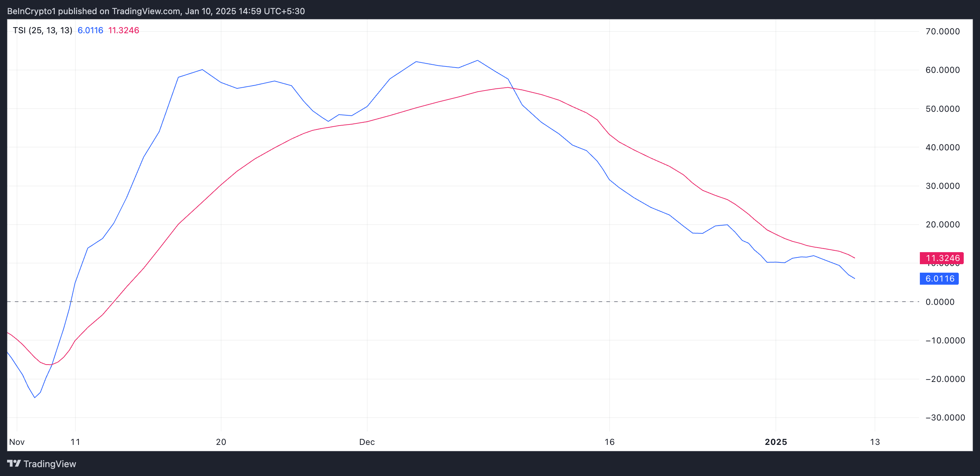The width and height of the screenshot is (980, 476).
Task: Click the 20 date label on time axis
Action: coord(221,442)
